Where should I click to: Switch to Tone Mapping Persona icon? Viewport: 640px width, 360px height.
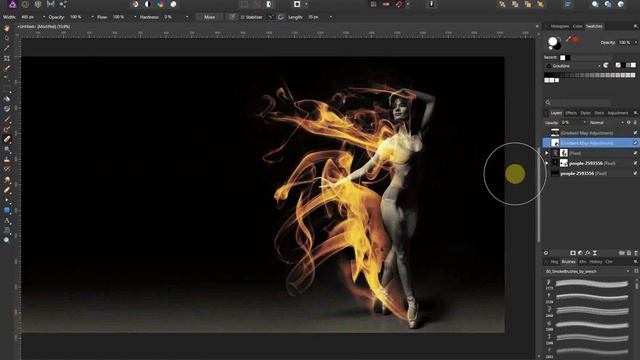click(51, 4)
